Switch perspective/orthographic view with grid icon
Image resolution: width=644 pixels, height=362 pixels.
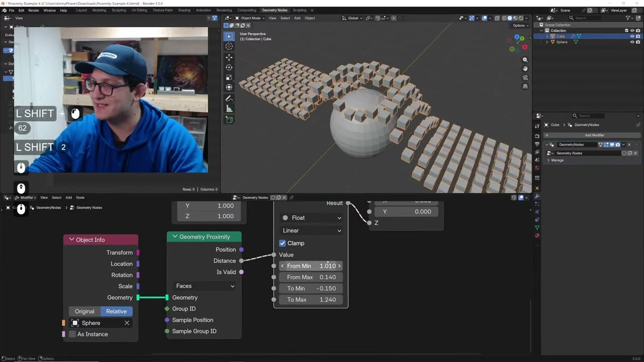tap(525, 86)
